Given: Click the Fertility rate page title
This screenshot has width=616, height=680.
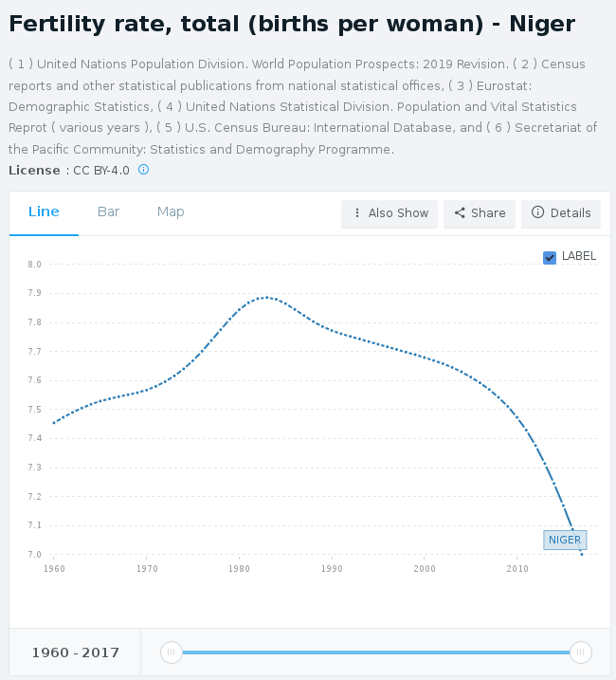Looking at the screenshot, I should click(x=292, y=25).
